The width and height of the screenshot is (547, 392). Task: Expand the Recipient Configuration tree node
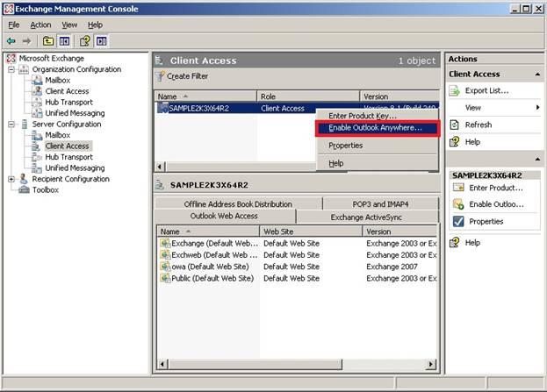tap(11, 179)
